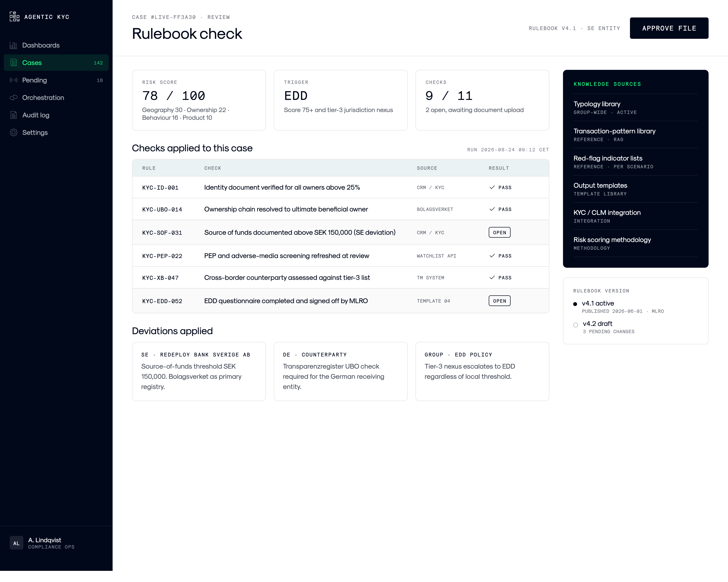Viewport: 728px width, 582px height.
Task: Click the Trigger EDD card
Action: point(340,100)
